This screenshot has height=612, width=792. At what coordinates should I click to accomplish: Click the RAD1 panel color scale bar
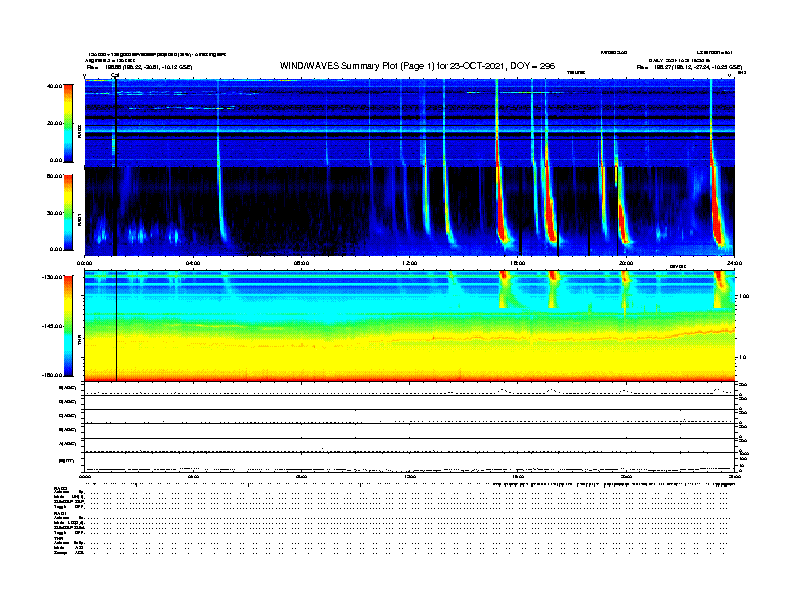click(68, 213)
